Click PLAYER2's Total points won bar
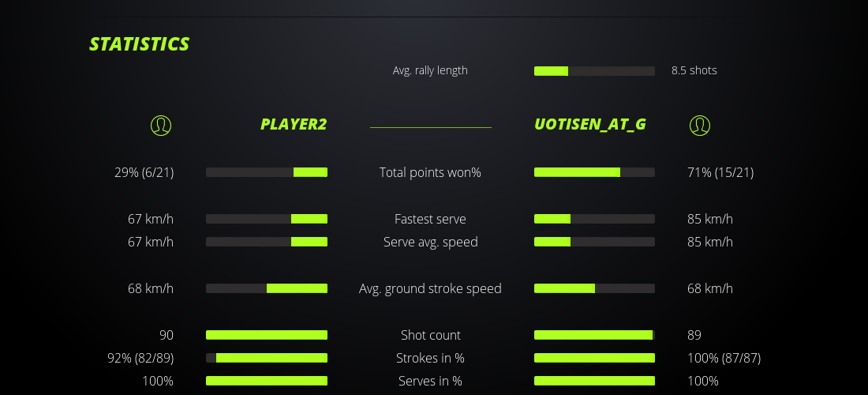The image size is (868, 395). pyautogui.click(x=267, y=172)
